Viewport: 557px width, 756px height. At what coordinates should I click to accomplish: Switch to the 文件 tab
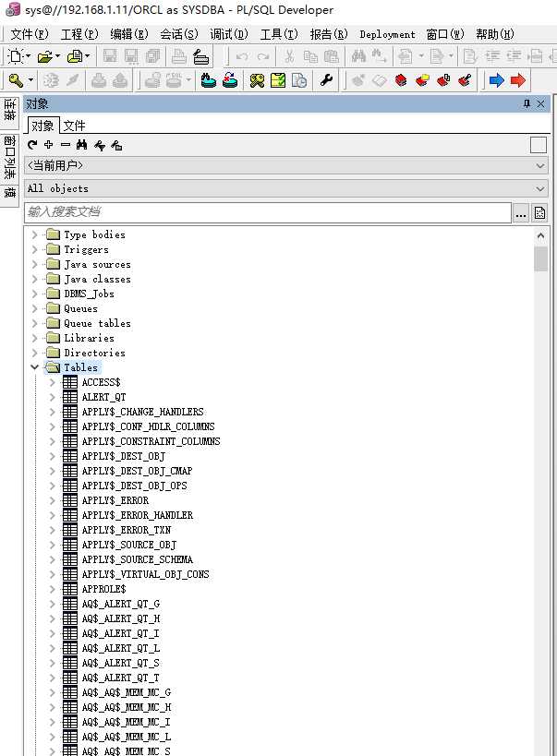[x=74, y=126]
